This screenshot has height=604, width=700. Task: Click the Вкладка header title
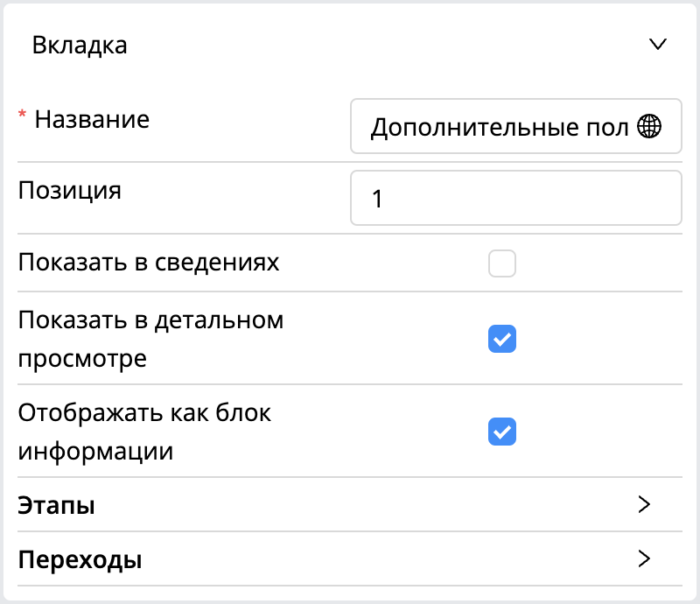point(80,46)
